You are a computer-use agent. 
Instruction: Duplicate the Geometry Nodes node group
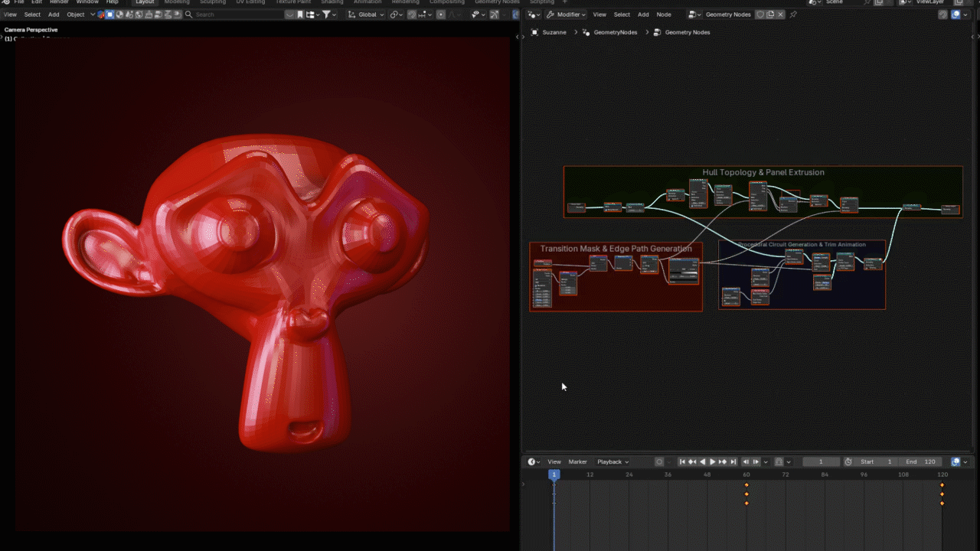click(770, 15)
